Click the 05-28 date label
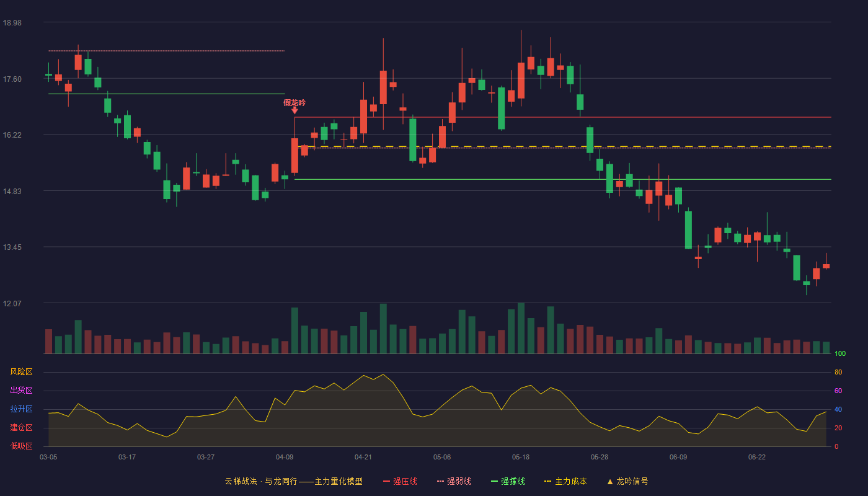 coord(600,457)
